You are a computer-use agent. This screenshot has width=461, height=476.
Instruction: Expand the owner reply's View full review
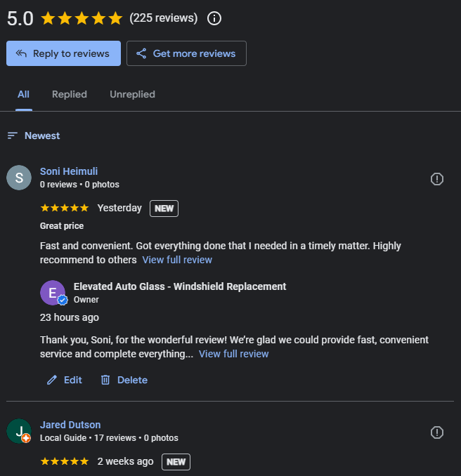[234, 354]
